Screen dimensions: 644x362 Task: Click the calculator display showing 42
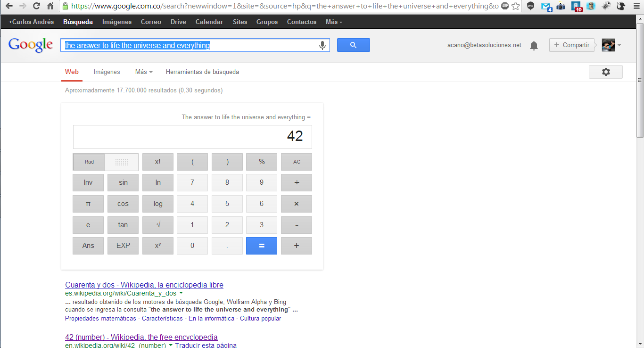(192, 137)
